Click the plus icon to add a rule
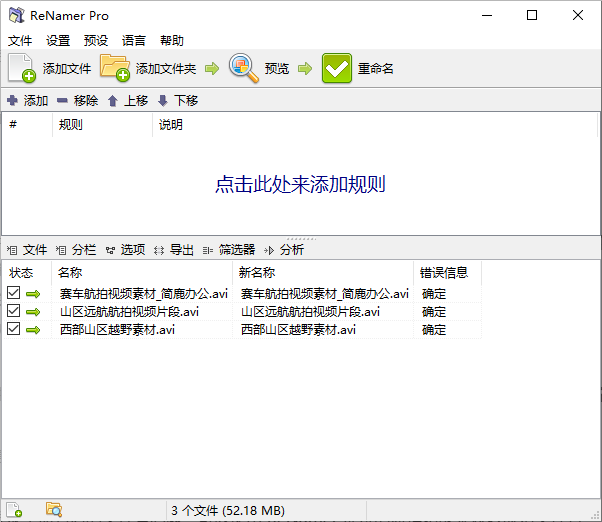The height and width of the screenshot is (522, 602). click(12, 100)
